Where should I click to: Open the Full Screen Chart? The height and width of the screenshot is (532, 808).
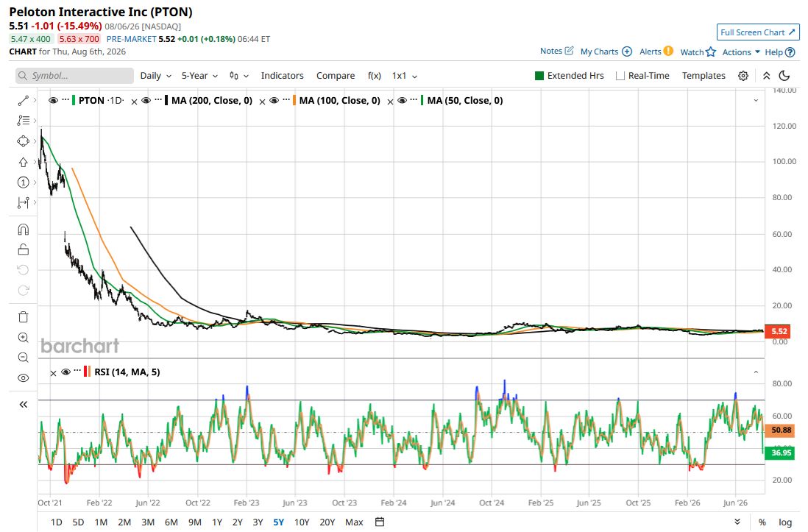point(758,32)
